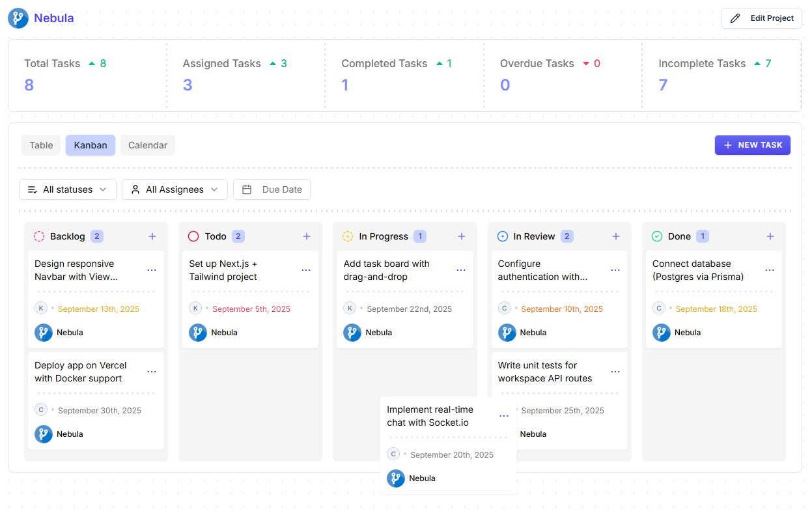Screen dimensions: 812x511
Task: Open ellipsis menu for Set up Next.js card
Action: pyautogui.click(x=306, y=270)
